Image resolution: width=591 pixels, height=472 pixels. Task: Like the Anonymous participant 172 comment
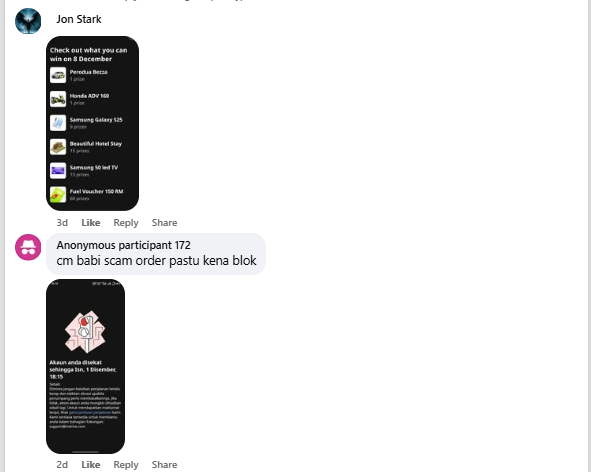pyautogui.click(x=91, y=464)
